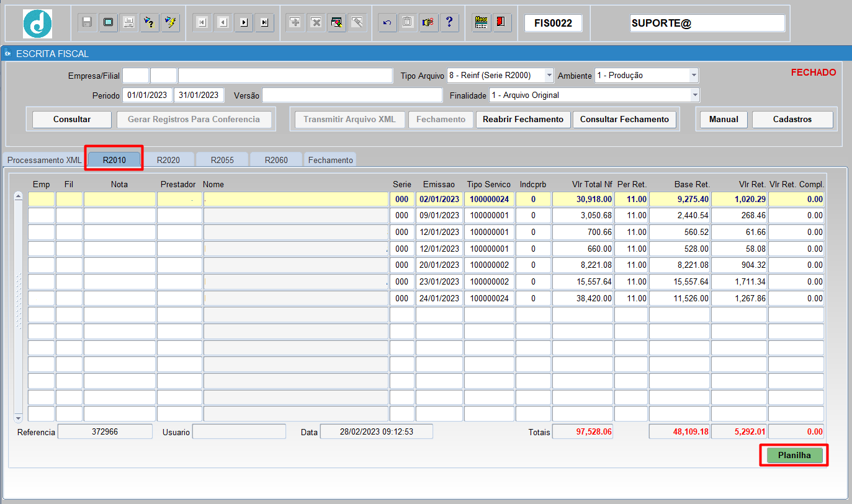Click the Data field 28/02/2023 09:12:53
852x504 pixels.
tap(376, 431)
